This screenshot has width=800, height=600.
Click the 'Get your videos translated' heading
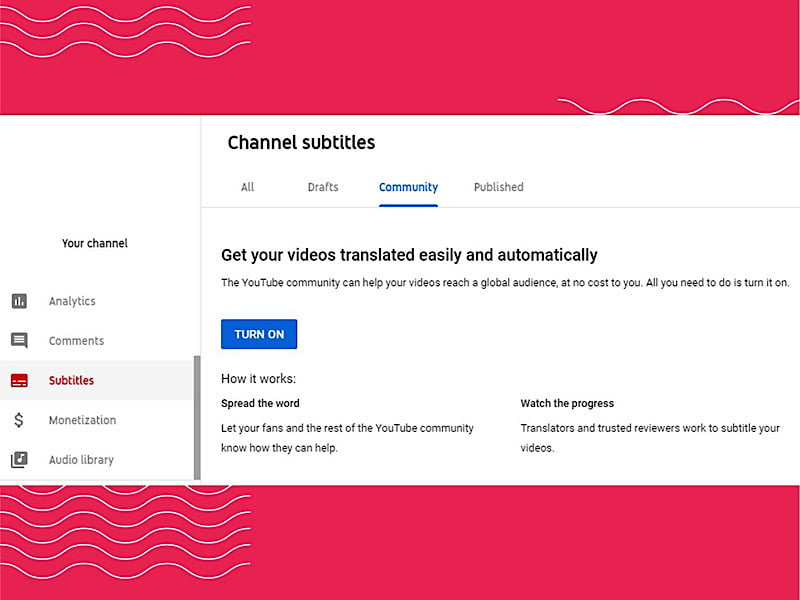409,255
